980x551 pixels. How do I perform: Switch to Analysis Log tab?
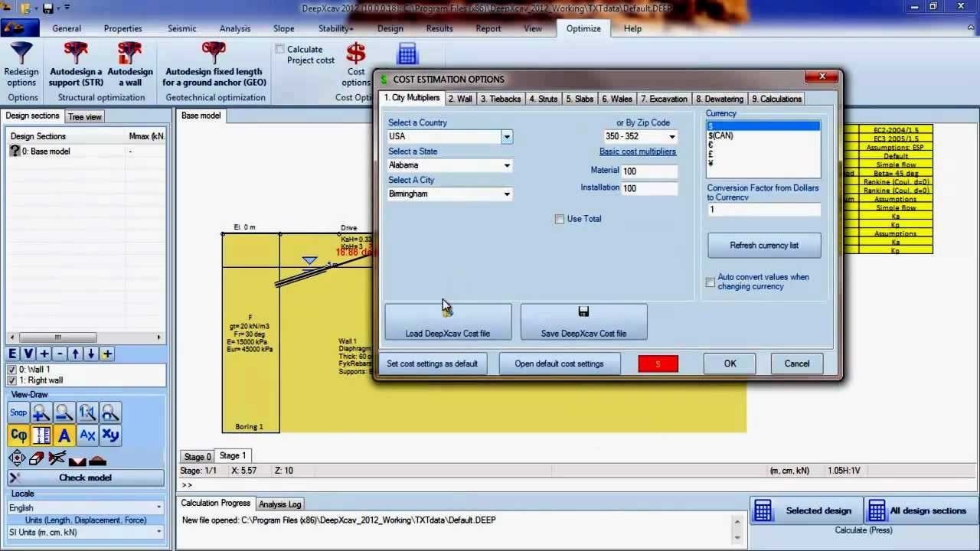click(x=279, y=504)
